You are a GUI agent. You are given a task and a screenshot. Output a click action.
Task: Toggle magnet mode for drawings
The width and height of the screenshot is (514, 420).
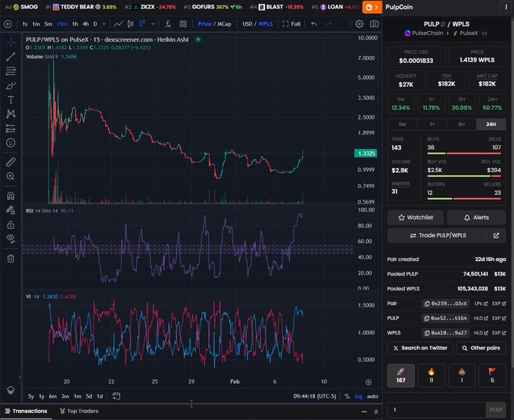coord(11,195)
